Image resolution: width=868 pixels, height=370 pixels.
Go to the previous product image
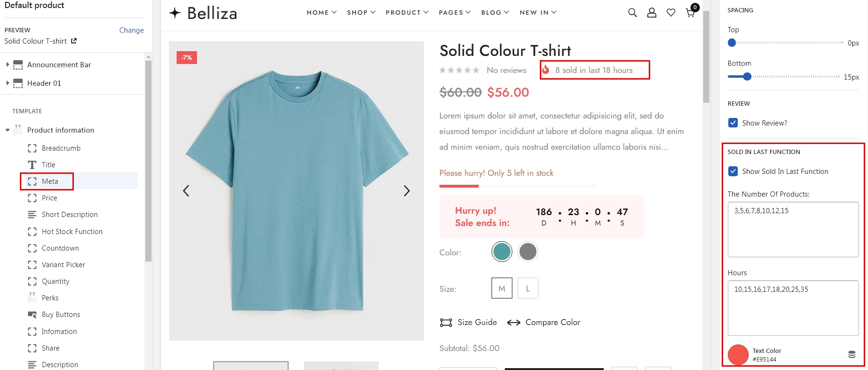186,191
